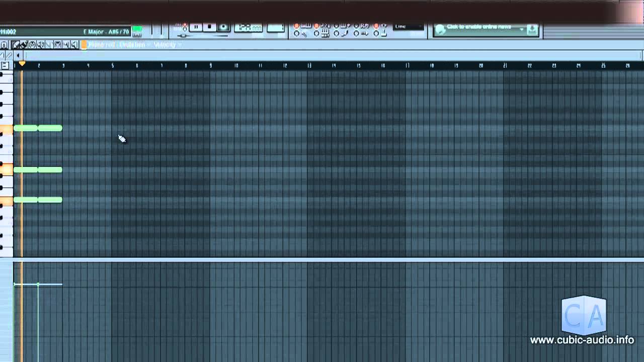Jump to bar 9 on the ruler

pos(210,65)
